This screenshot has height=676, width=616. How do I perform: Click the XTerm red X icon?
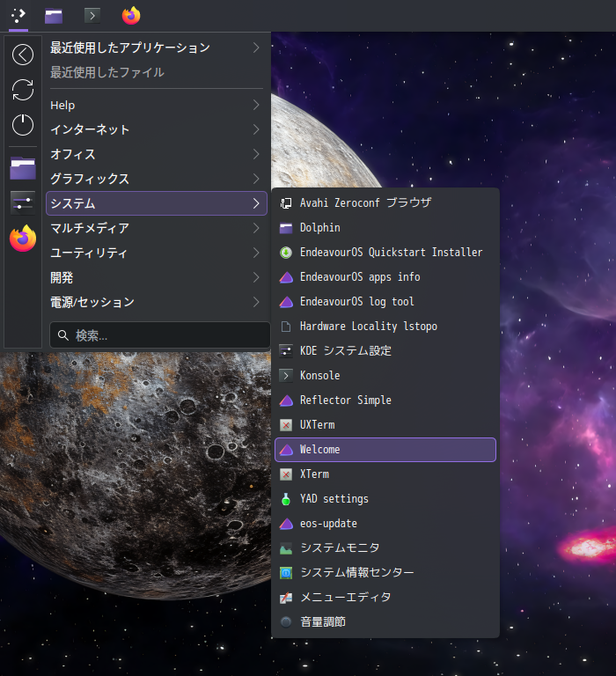286,474
